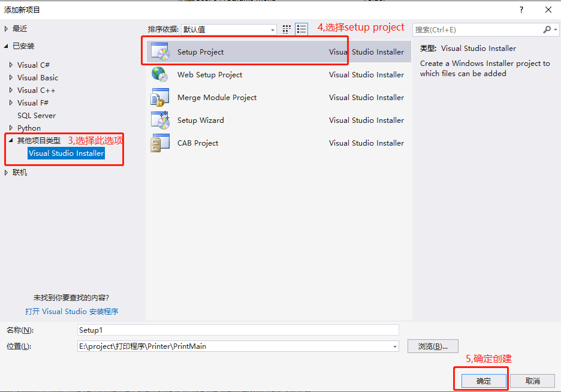Switch to medium icons list view

tap(301, 29)
